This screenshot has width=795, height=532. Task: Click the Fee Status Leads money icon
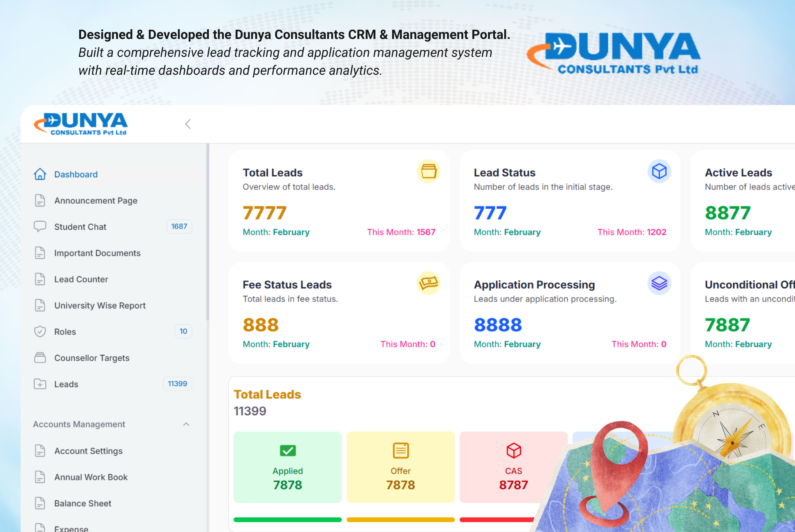pyautogui.click(x=428, y=283)
